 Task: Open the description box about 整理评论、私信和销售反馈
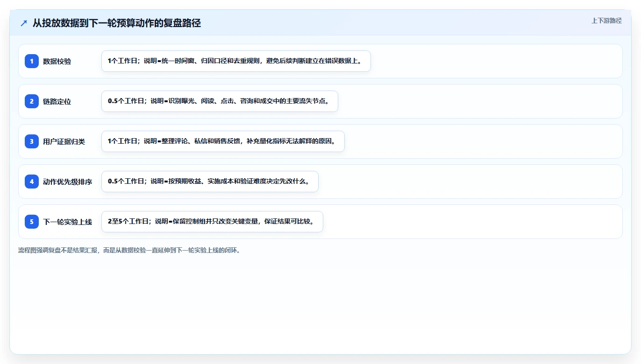(223, 141)
